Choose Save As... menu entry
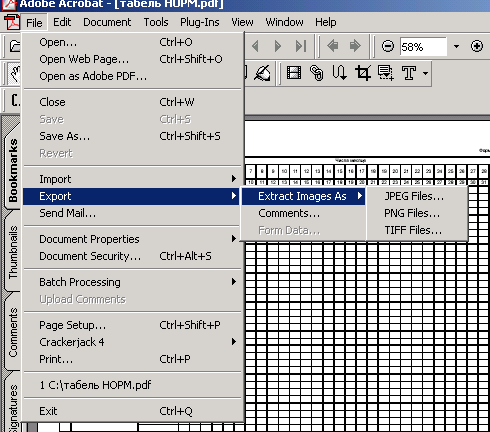This screenshot has height=432, width=490. pyautogui.click(x=131, y=136)
